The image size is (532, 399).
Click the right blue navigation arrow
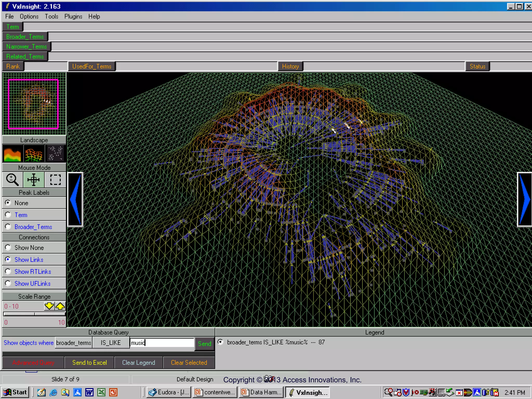pos(524,199)
